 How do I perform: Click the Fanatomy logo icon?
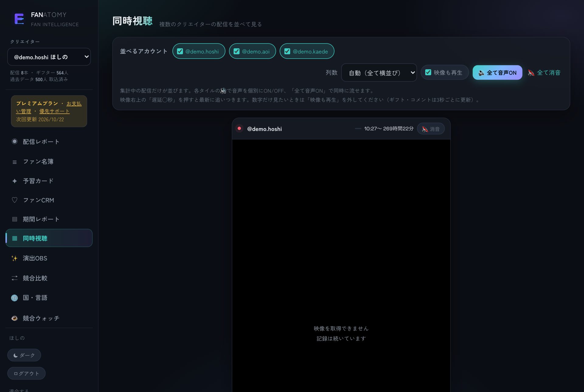(x=19, y=19)
